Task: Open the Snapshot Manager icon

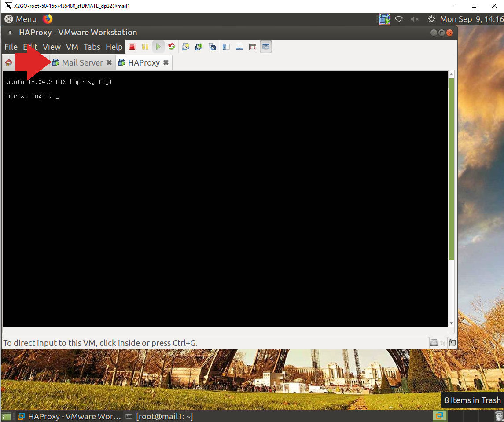Action: pos(212,47)
